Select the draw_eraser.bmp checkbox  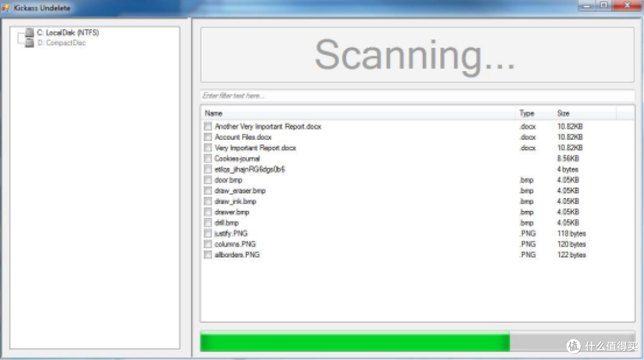208,190
